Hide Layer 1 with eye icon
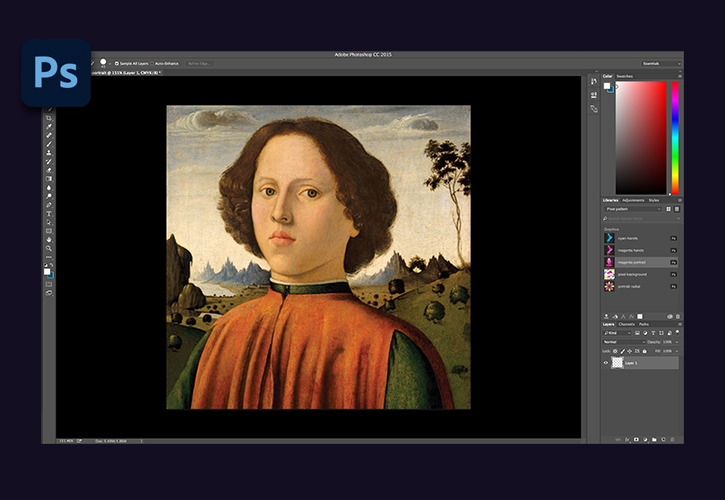 click(x=606, y=363)
